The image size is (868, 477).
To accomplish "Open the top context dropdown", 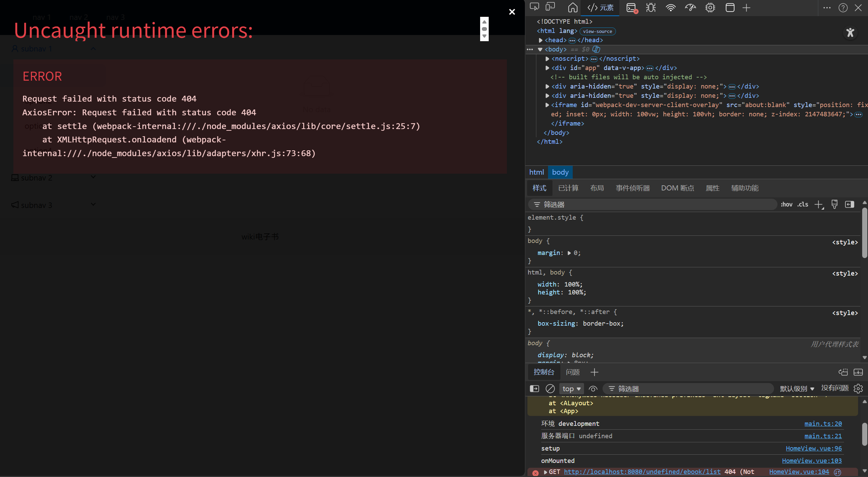I will (x=571, y=389).
